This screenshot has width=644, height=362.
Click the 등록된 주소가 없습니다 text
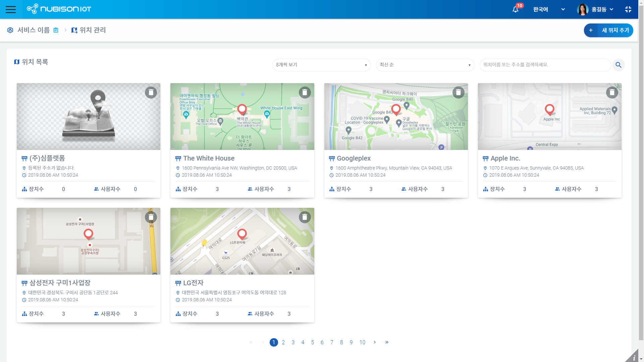click(51, 168)
